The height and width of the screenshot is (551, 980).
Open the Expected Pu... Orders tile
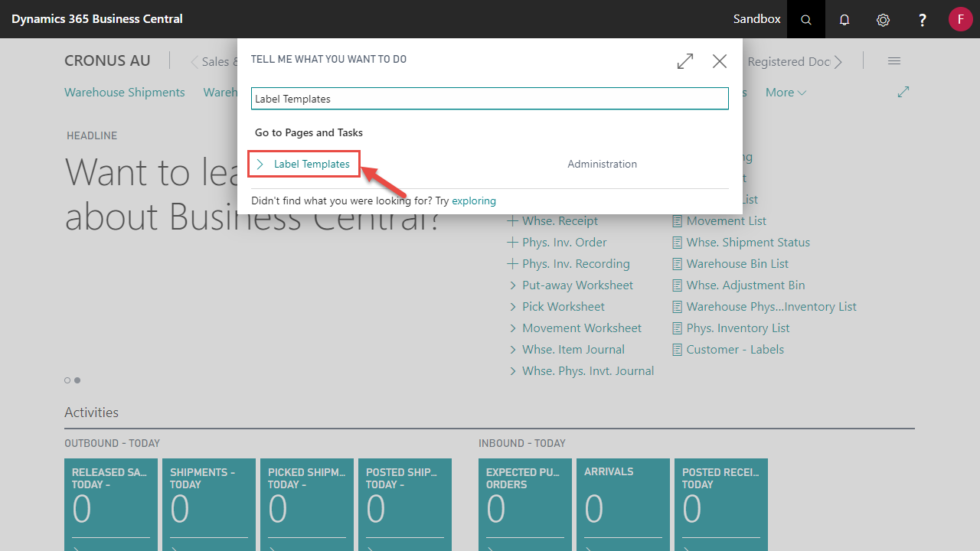tap(525, 504)
